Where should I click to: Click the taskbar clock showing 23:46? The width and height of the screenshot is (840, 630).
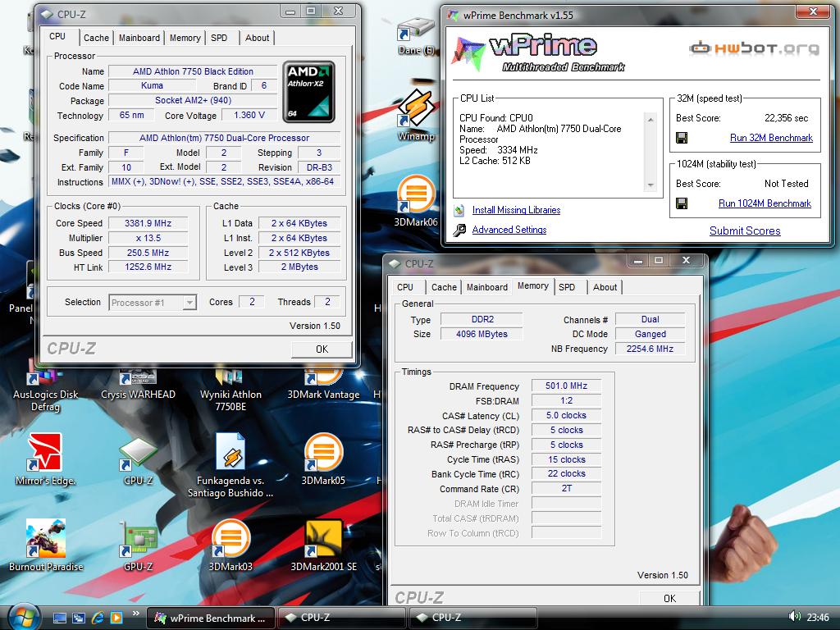pos(818,618)
